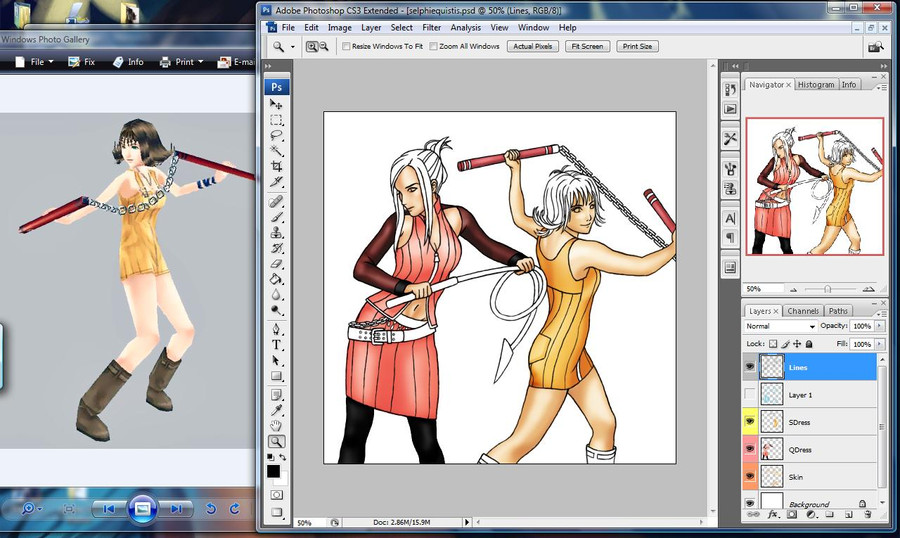Toggle Quick Mask mode
The image size is (900, 538).
(276, 494)
